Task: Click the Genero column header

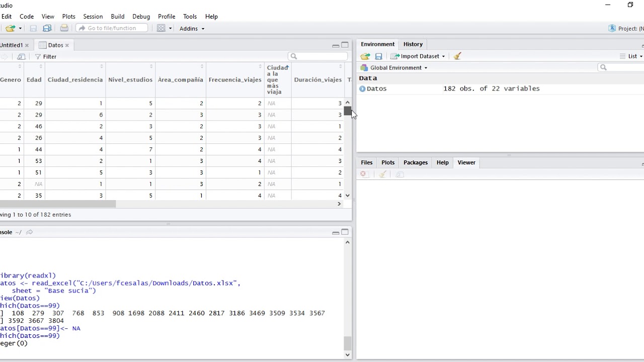Action: [11, 79]
